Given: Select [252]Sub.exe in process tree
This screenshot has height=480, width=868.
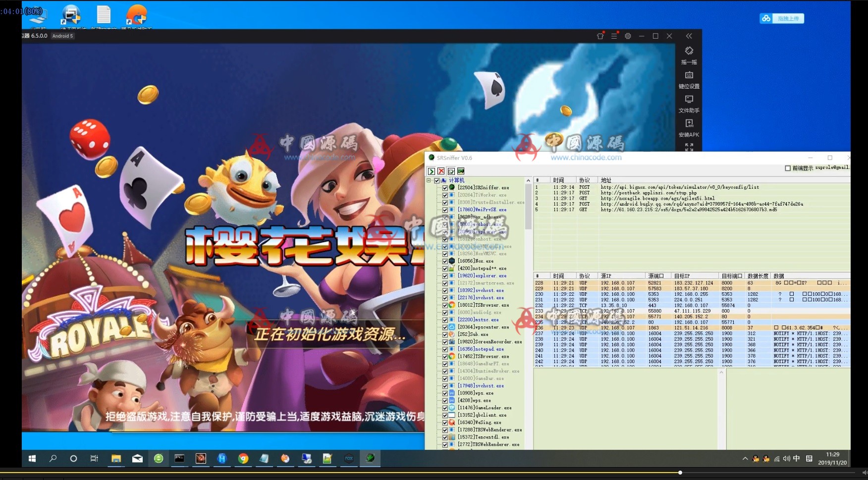Looking at the screenshot, I should (473, 334).
